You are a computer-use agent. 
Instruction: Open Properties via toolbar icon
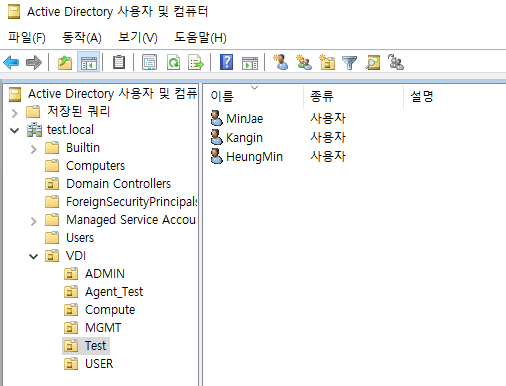coord(149,62)
